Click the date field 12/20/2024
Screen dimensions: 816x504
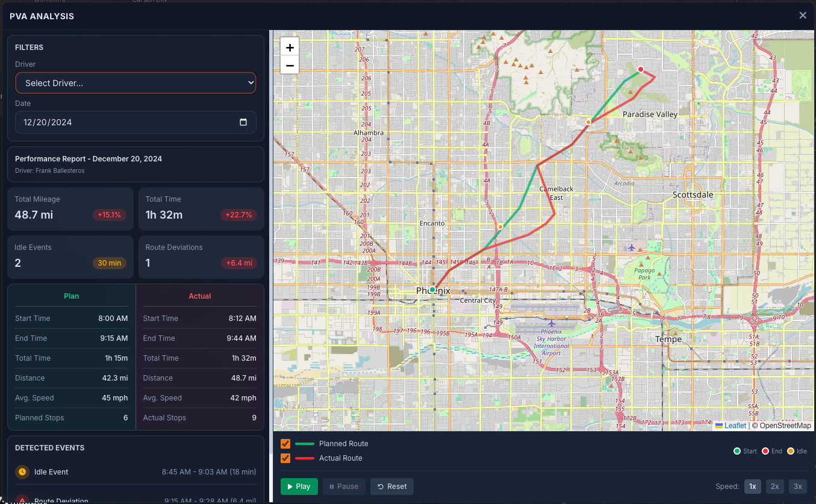135,122
